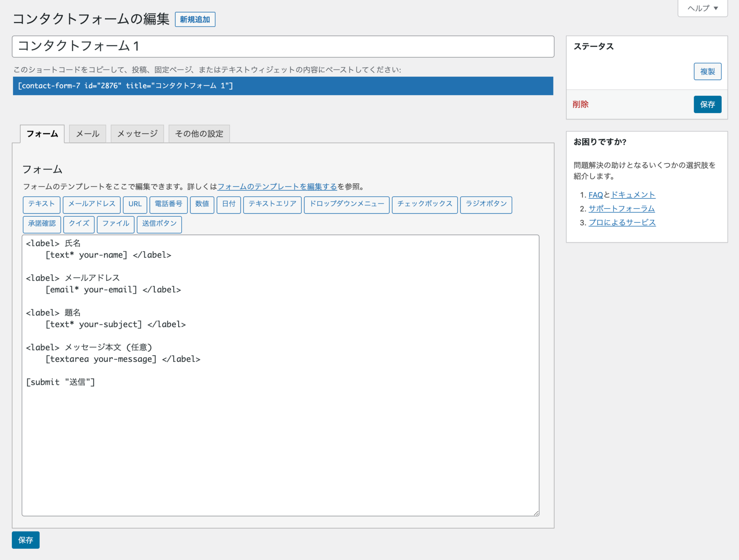This screenshot has height=560, width=739.
Task: Click the textarea resize handle
Action: (536, 513)
